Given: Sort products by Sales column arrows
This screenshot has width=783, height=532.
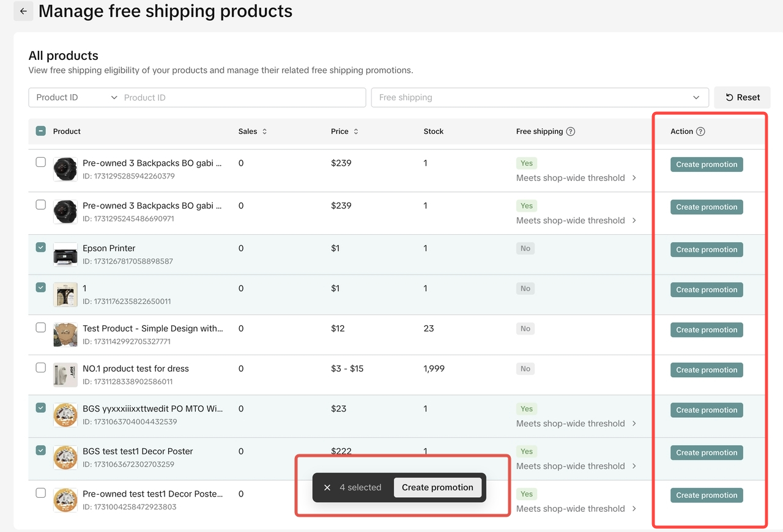Looking at the screenshot, I should point(264,131).
